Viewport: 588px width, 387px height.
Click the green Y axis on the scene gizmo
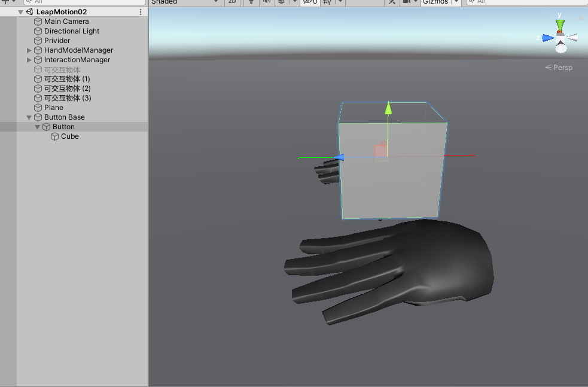click(559, 23)
